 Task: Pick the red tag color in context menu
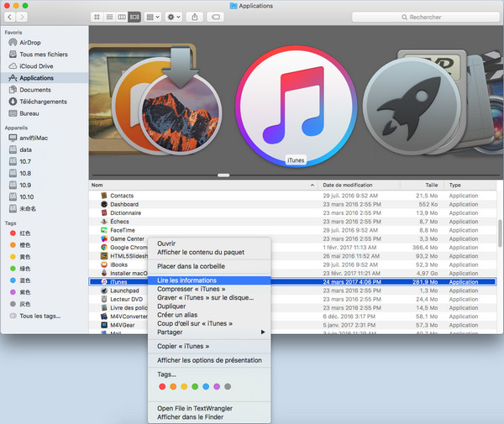(x=162, y=387)
